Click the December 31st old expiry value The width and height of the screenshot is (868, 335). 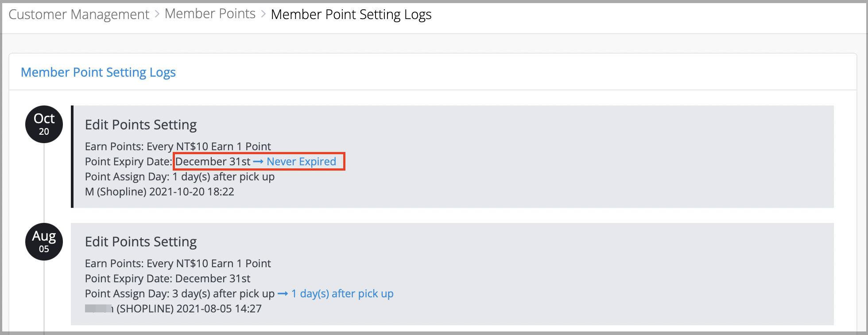coord(213,162)
